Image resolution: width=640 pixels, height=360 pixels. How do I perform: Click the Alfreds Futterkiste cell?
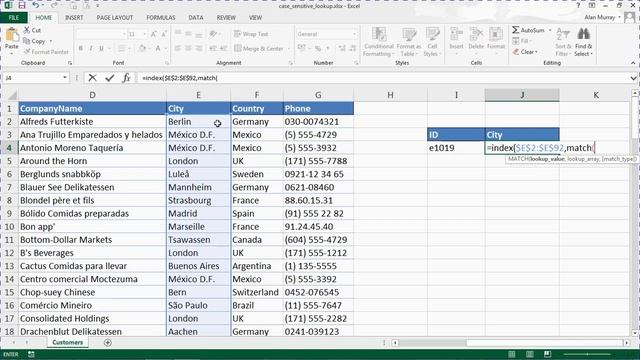pos(92,122)
